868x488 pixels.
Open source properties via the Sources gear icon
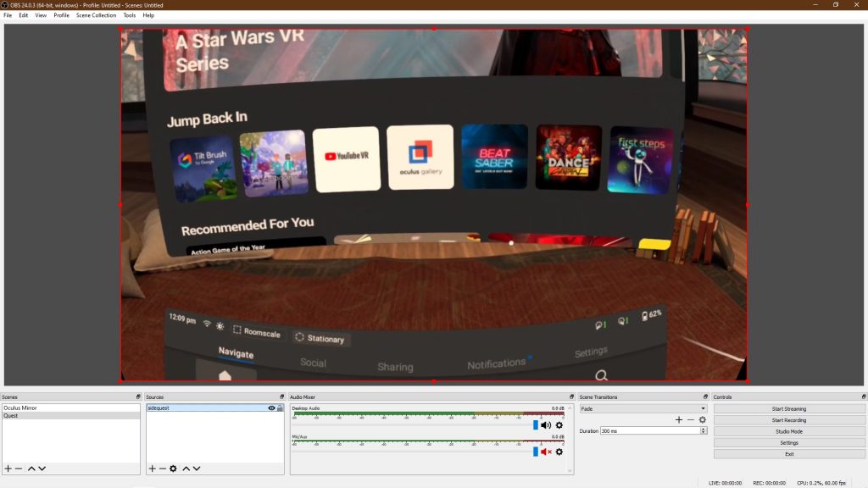[173, 469]
